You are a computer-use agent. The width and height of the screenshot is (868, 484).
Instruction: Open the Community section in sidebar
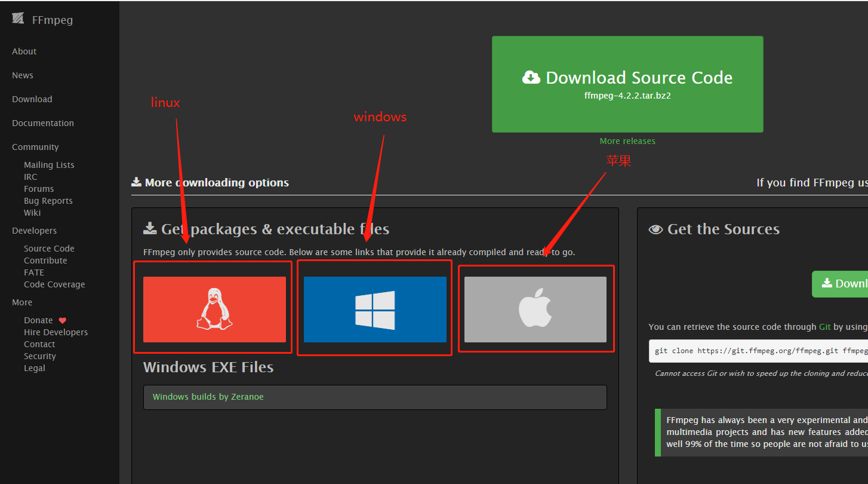coord(35,147)
